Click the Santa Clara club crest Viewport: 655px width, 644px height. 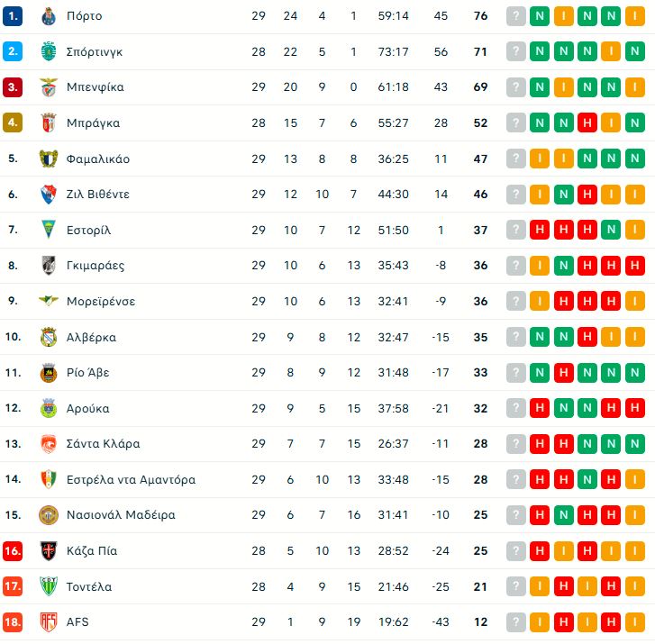click(x=49, y=444)
